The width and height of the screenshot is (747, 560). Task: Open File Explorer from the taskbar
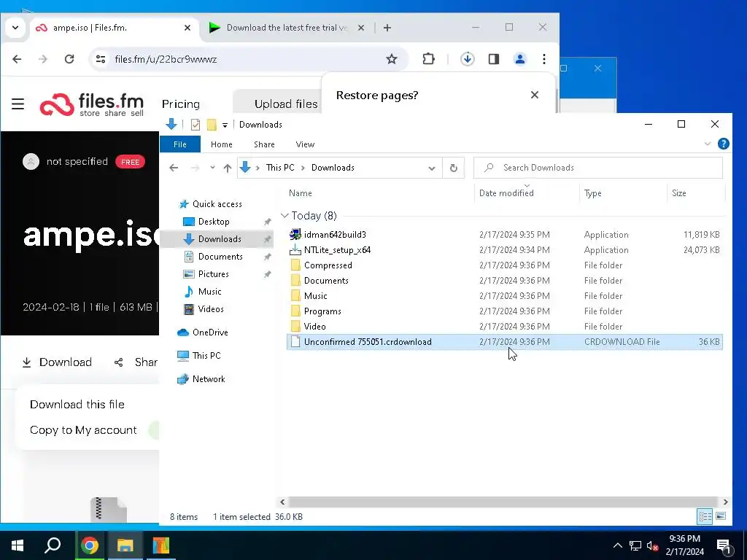125,545
